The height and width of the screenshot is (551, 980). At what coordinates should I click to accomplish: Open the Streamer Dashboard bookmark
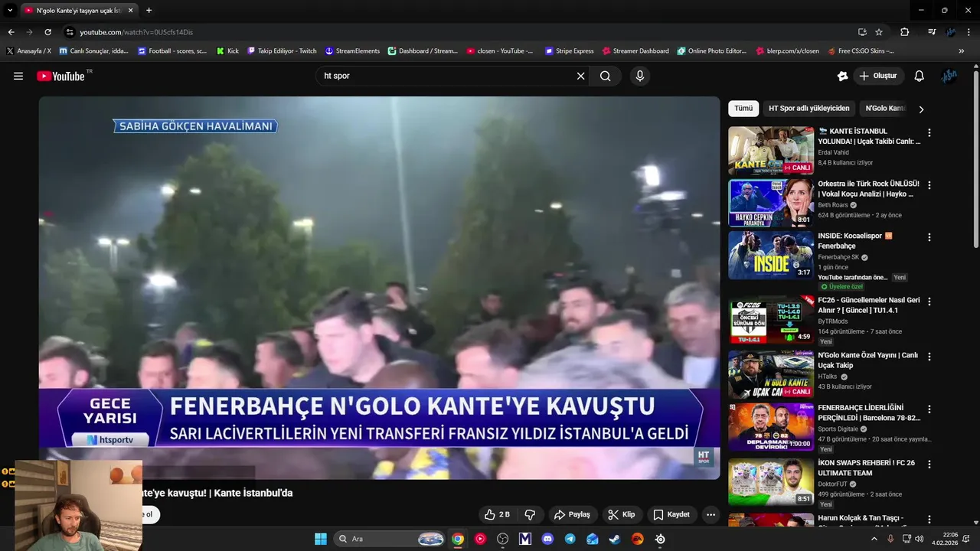[635, 51]
